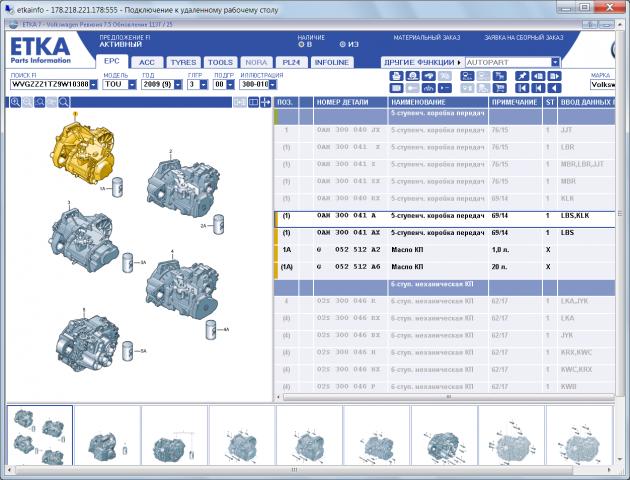This screenshot has height=480, width=630.
Task: Open the INFOLINE tab
Action: (332, 62)
